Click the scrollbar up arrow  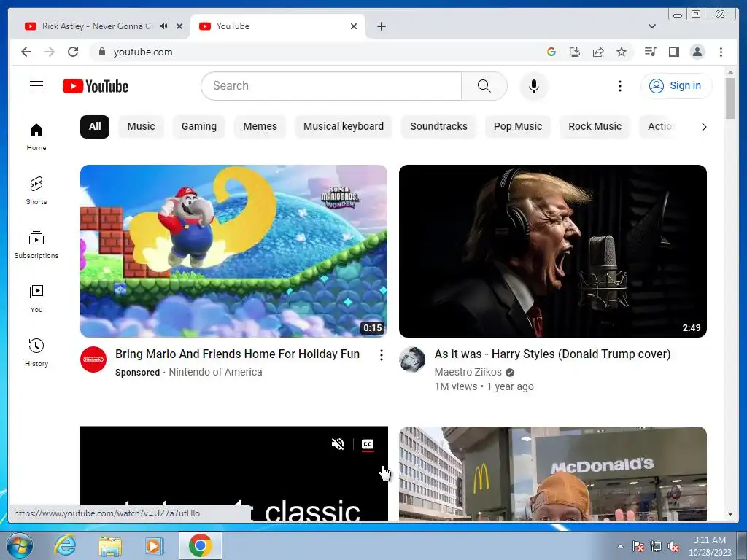731,72
